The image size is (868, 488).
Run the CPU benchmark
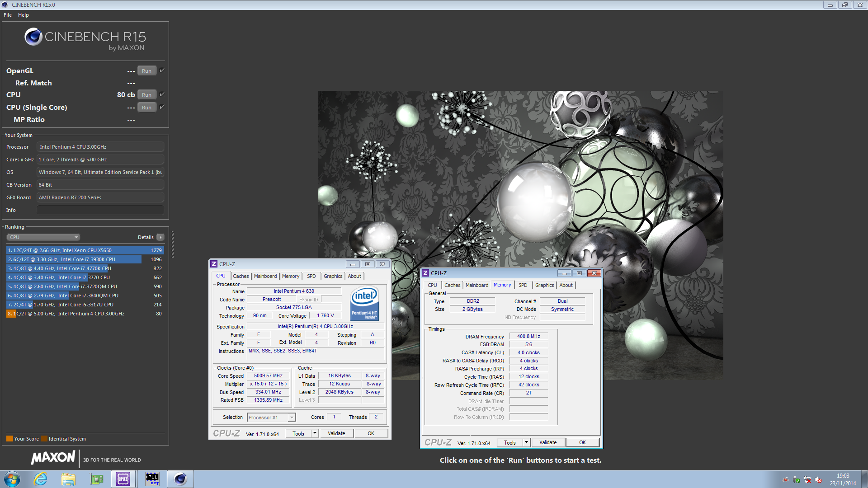click(147, 95)
